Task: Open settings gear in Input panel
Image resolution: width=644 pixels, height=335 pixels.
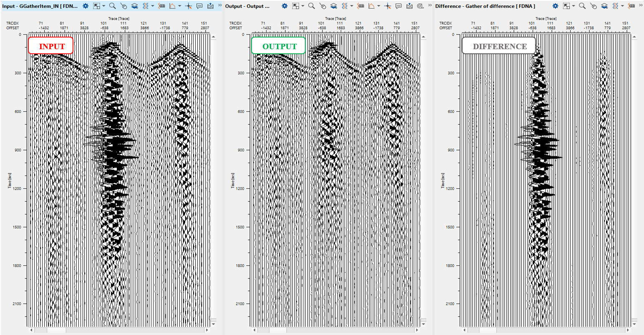Action: [x=86, y=6]
